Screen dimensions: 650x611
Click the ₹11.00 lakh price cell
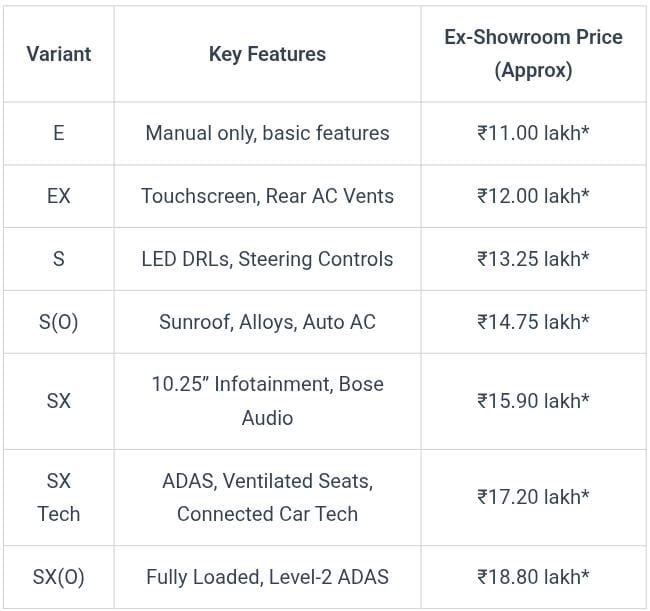[533, 133]
